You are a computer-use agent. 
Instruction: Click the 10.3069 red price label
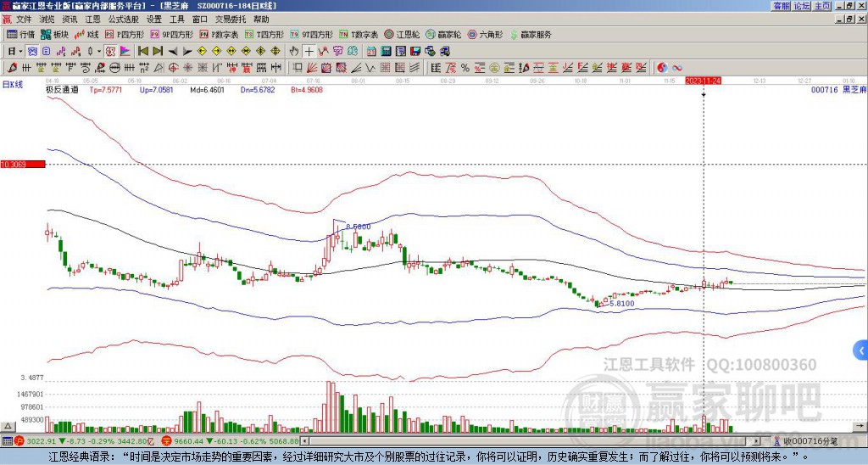[x=22, y=164]
